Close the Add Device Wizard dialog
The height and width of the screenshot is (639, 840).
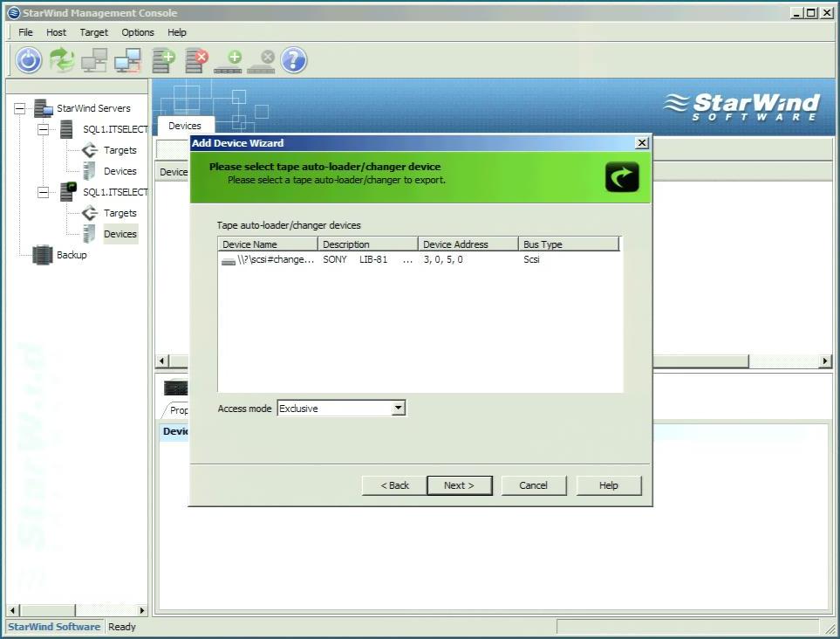pos(642,142)
